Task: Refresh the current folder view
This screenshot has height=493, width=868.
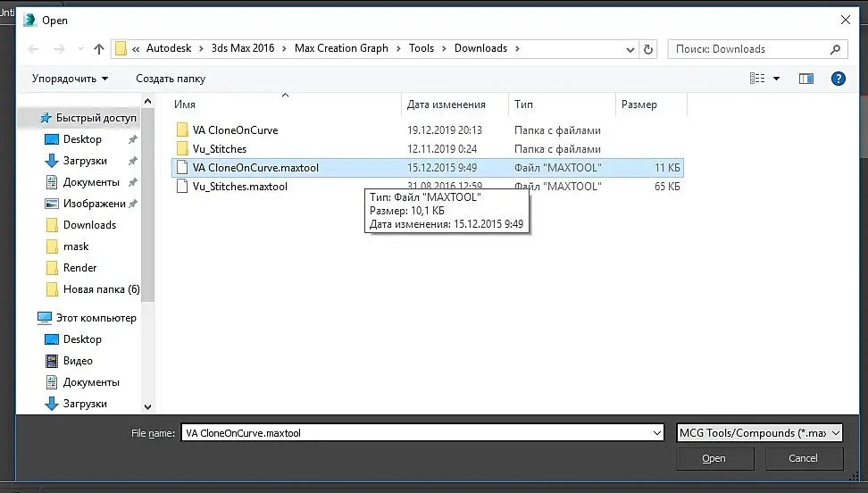Action: [x=648, y=49]
